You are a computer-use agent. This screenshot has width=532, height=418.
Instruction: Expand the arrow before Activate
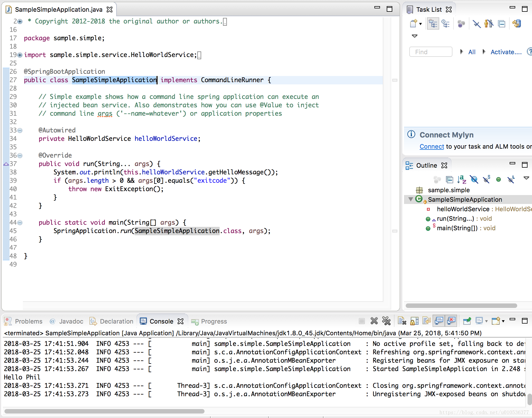click(484, 52)
